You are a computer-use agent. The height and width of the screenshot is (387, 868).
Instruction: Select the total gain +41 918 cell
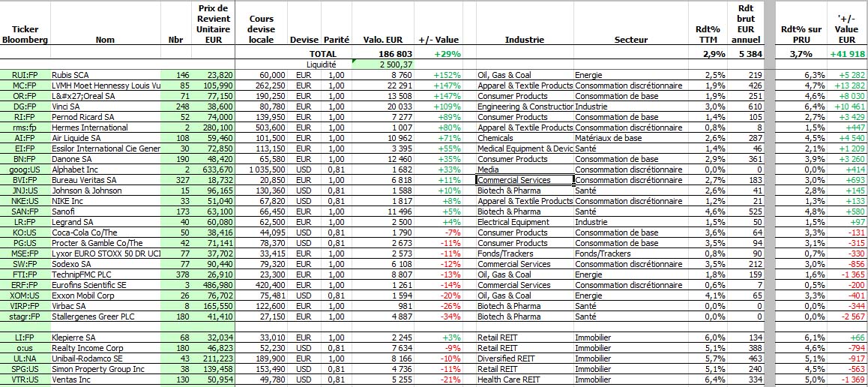(x=847, y=54)
